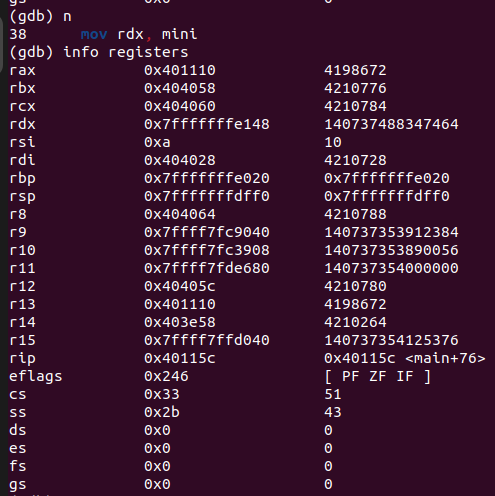Click the rip symbol text <main+76>
The width and height of the screenshot is (495, 496).
point(445,358)
